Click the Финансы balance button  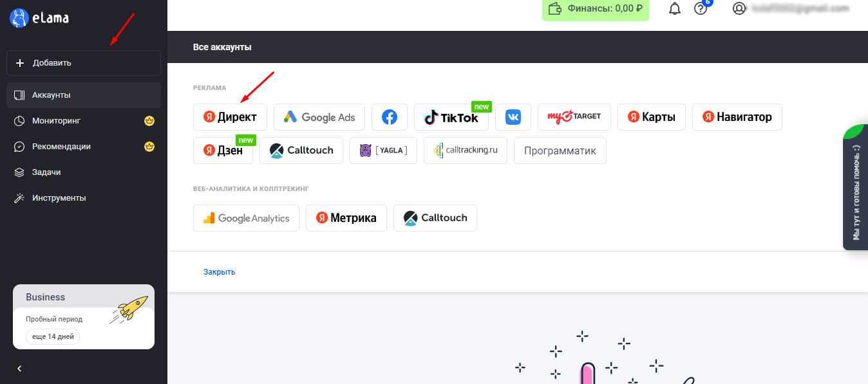[595, 10]
